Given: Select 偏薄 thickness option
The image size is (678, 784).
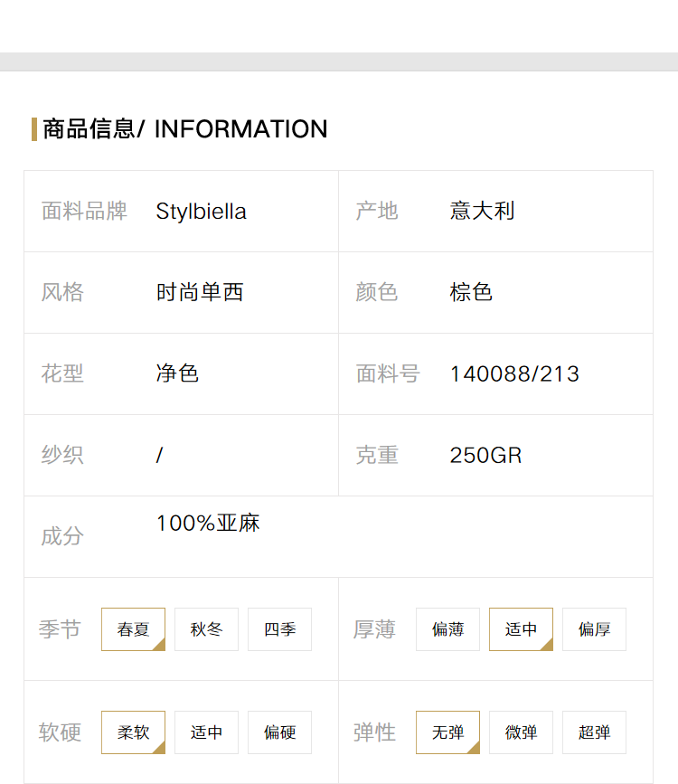Looking at the screenshot, I should (x=447, y=629).
